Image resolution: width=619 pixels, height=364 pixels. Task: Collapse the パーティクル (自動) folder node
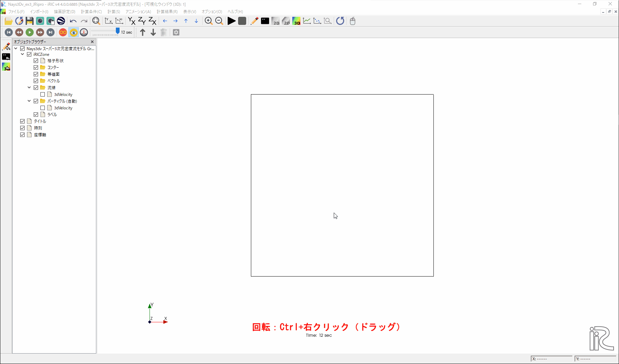coord(29,101)
